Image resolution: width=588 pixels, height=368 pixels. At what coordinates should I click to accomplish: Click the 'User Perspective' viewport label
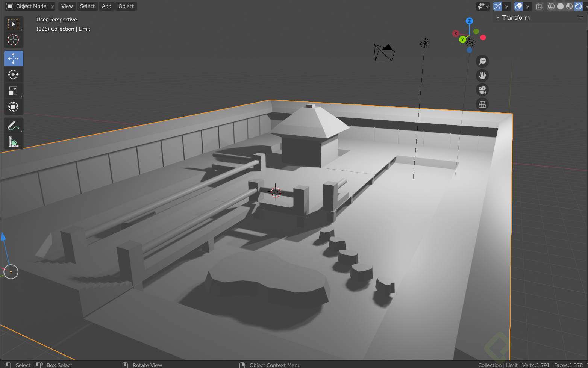click(57, 20)
